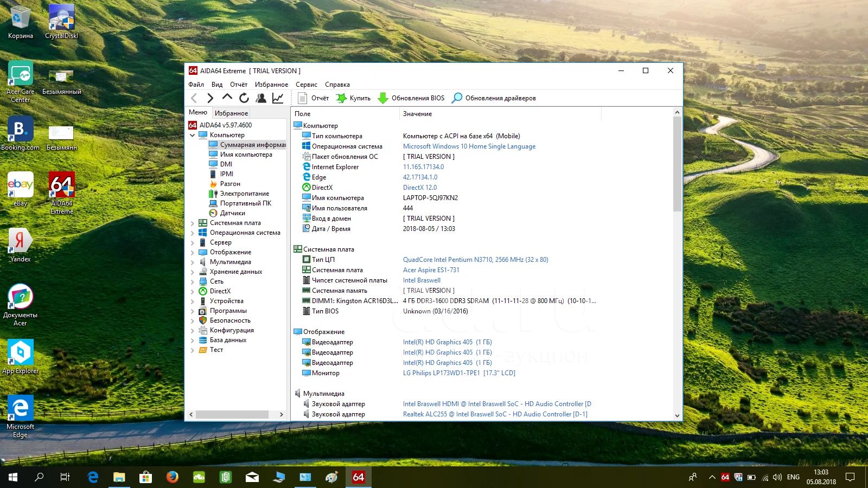
Task: Click the Windows Start button
Action: click(x=13, y=477)
